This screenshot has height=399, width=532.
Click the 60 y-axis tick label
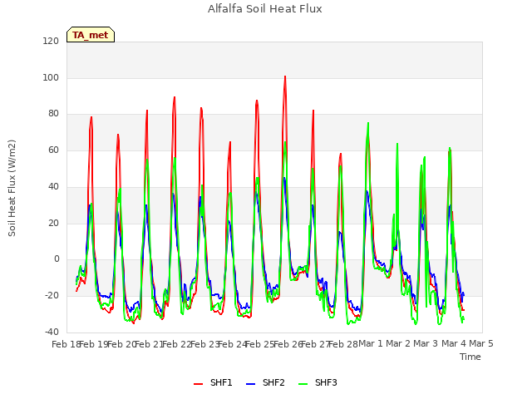coord(53,150)
